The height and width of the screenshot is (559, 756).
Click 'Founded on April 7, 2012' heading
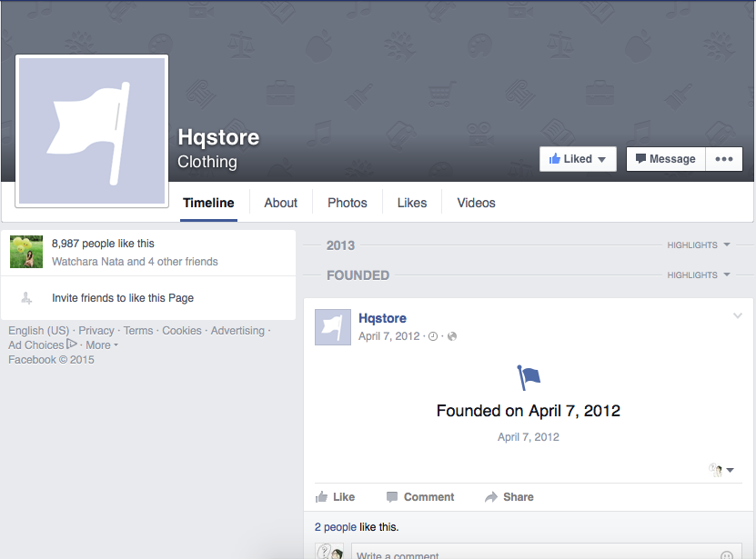coord(529,411)
